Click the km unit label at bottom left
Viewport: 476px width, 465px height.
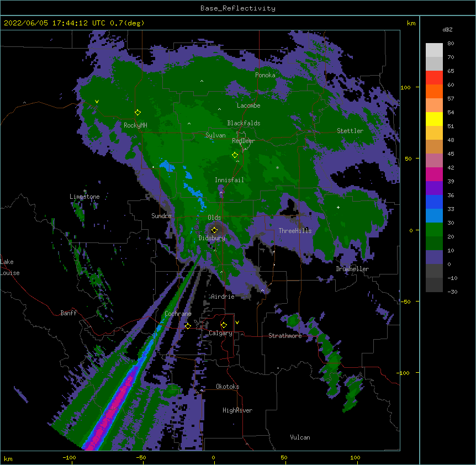pos(8,458)
